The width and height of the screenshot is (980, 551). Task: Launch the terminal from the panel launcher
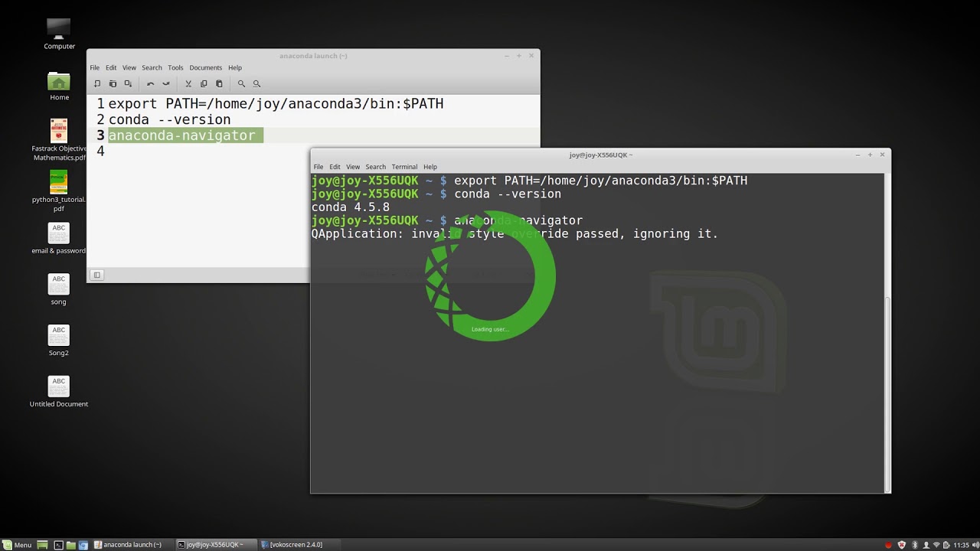pos(58,545)
